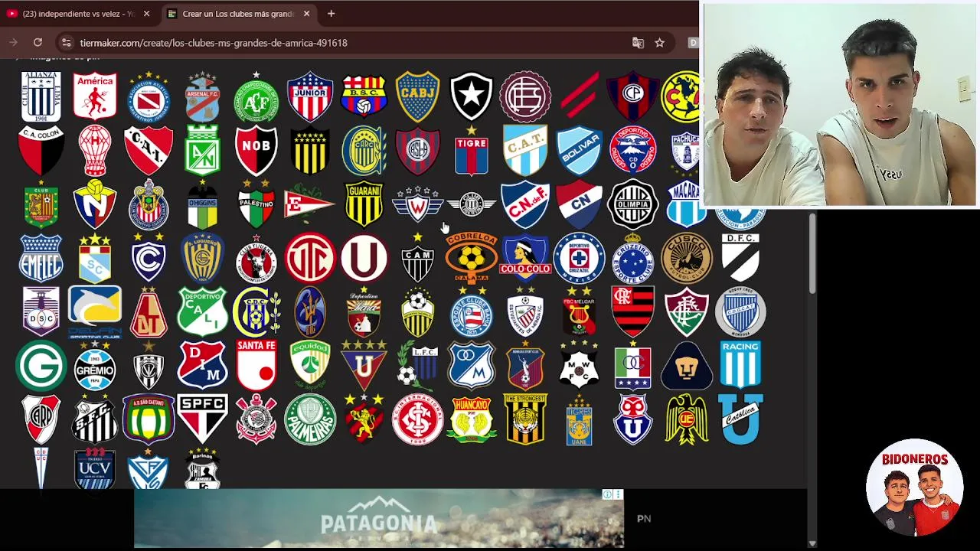Select the Tigres UANL crest
Viewport: 980px width, 551px height.
point(580,419)
